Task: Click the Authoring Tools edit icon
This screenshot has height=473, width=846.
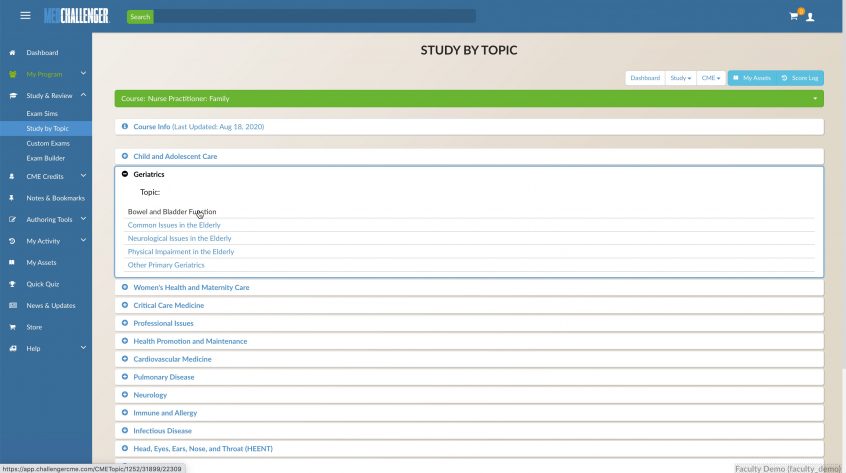Action: 12,220
